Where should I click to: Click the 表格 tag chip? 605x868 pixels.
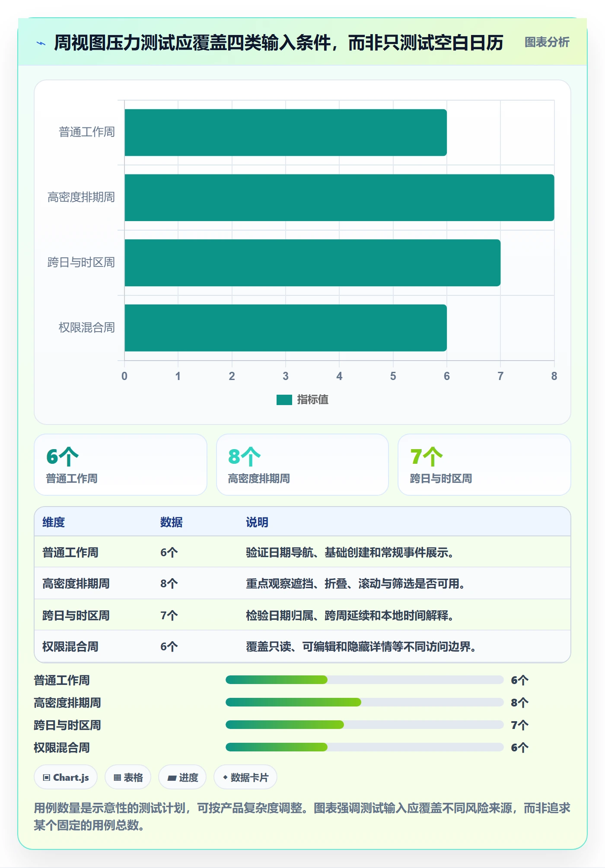click(x=128, y=777)
